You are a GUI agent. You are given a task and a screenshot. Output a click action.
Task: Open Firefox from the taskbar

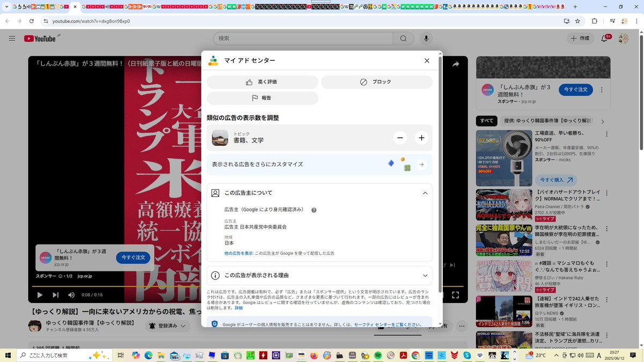coord(314,355)
